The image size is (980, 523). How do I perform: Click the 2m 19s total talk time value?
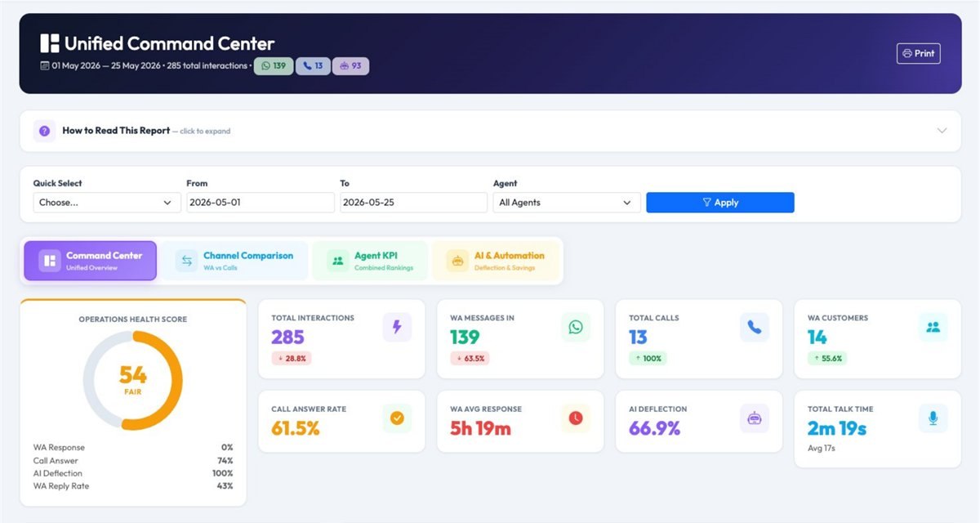click(x=836, y=428)
